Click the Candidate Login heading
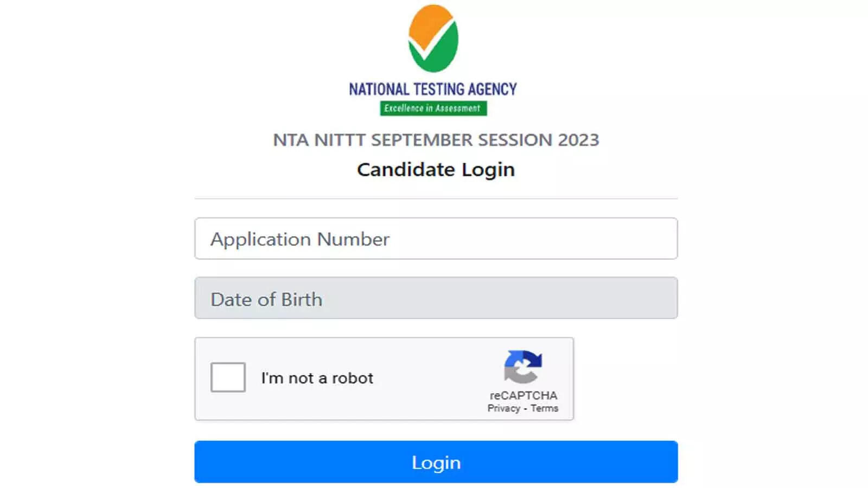 point(436,170)
